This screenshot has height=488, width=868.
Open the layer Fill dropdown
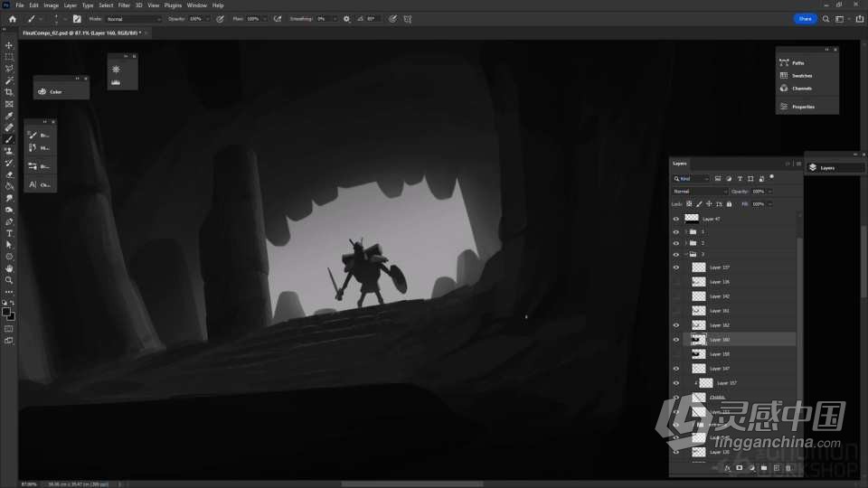(770, 204)
